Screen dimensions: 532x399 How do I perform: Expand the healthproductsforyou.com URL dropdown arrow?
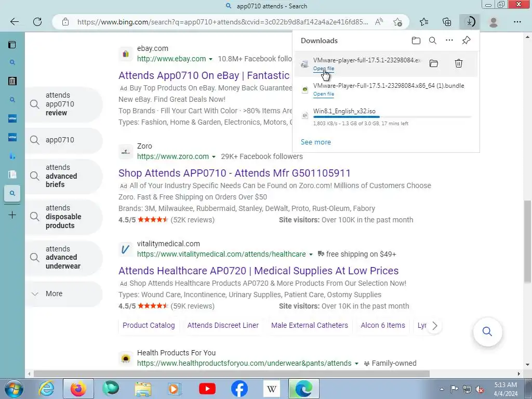tap(356, 363)
